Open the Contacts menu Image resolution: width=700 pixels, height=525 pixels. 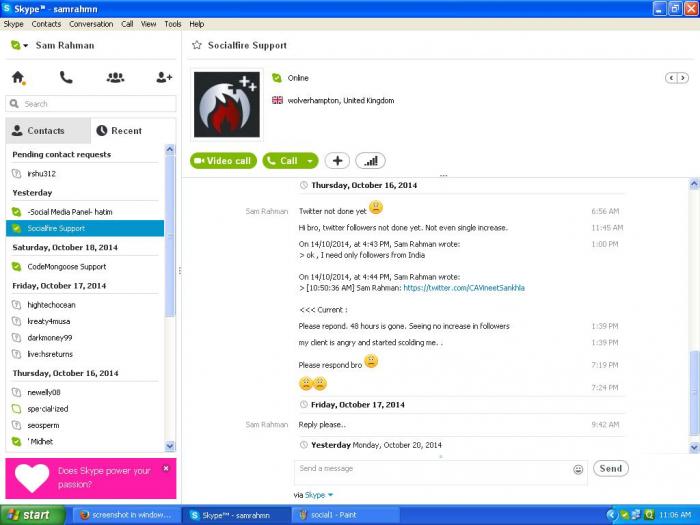(46, 24)
